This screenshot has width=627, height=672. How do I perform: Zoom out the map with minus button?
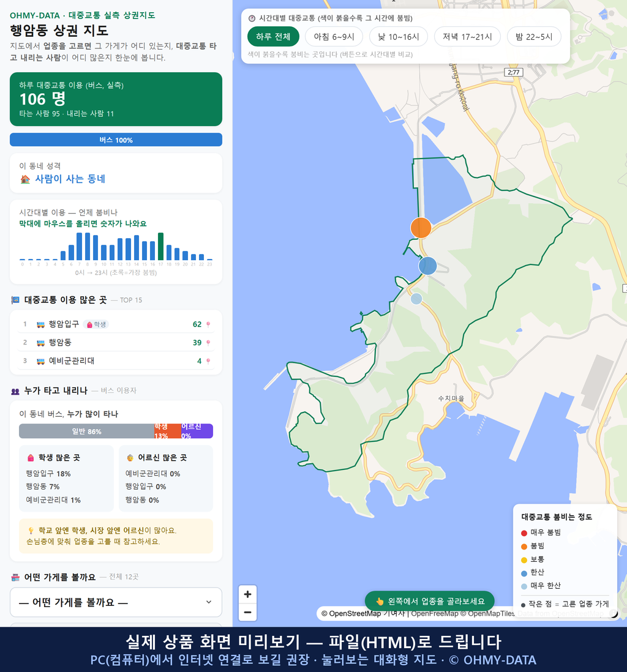point(247,612)
